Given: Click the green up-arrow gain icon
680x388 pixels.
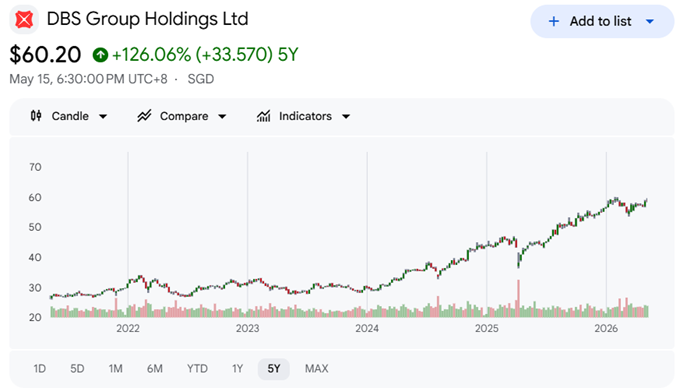Looking at the screenshot, I should point(100,55).
